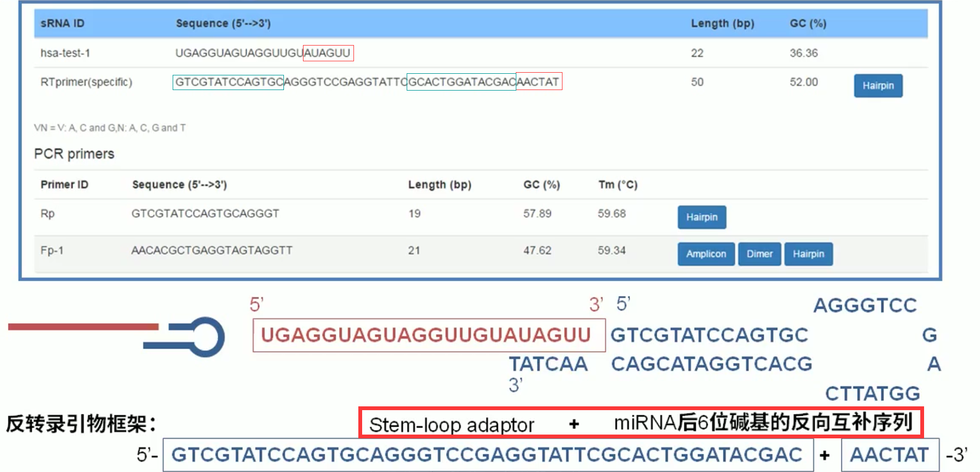Click the 36.36 GC value for hsa-test-1
Viewport: 980px width, 472px height.
click(x=804, y=53)
